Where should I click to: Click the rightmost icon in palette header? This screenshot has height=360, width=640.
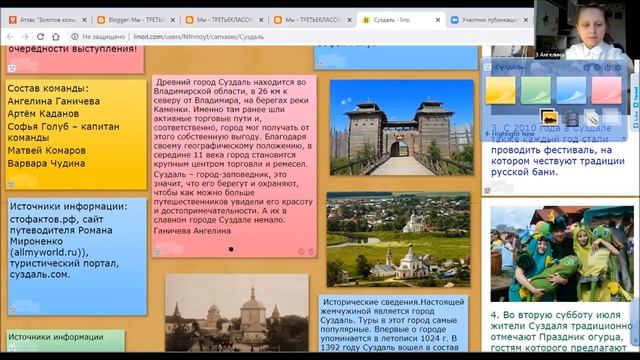coord(618,68)
